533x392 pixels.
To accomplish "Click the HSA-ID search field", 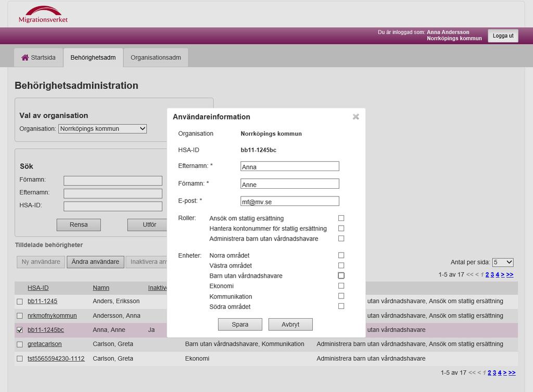I will pos(113,206).
